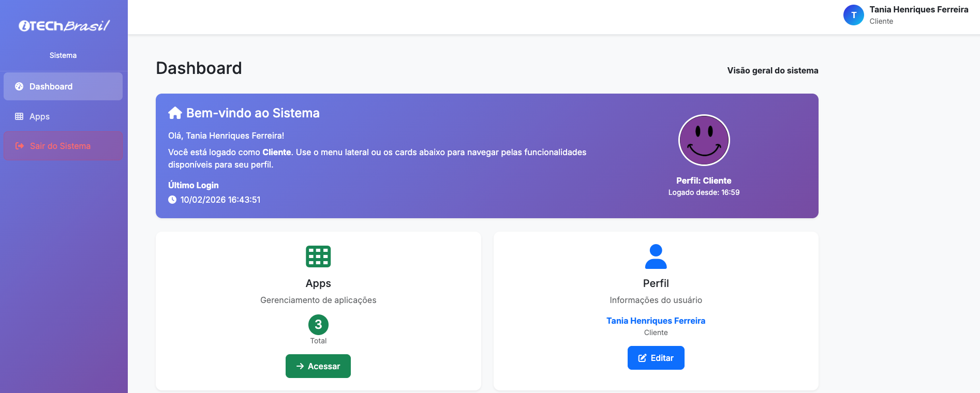
Task: Click the iTECH Brasil logo
Action: click(x=64, y=26)
